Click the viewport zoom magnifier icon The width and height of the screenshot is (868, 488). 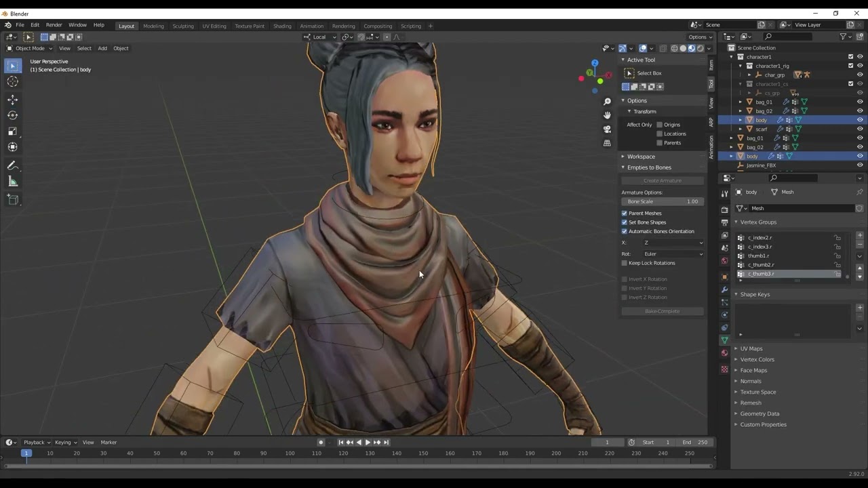[x=607, y=102]
